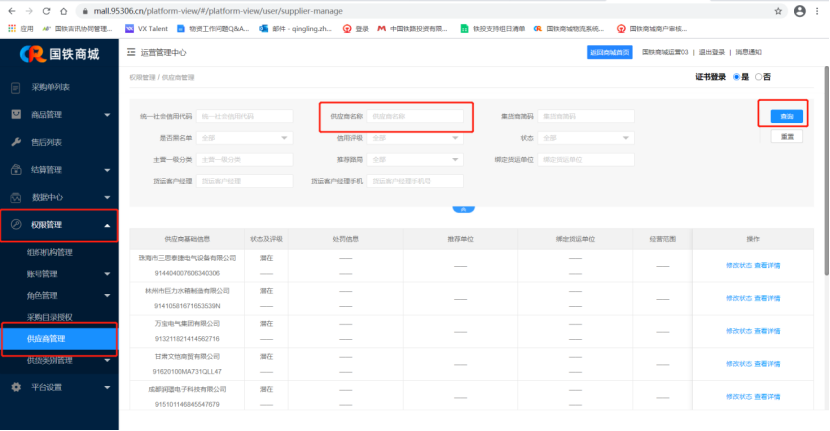
Task: Open the 物资工作问题Q&A bookmark
Action: [x=213, y=29]
